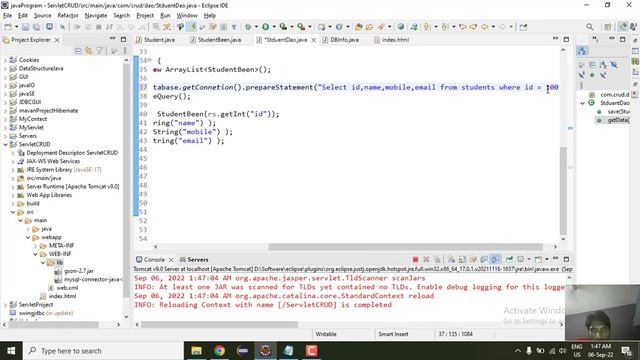Click the New file toolbar icon
Image resolution: width=640 pixels, height=360 pixels.
(x=8, y=27)
